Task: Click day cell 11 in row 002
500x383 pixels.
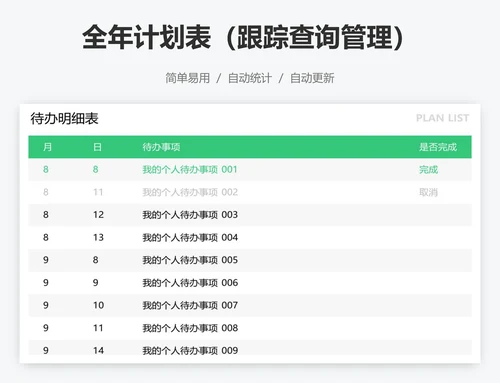Action: [x=98, y=192]
